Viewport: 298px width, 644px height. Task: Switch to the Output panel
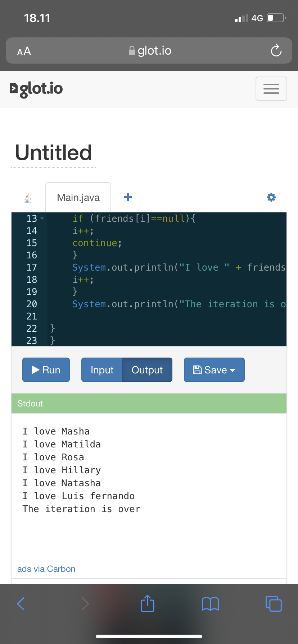tap(147, 370)
